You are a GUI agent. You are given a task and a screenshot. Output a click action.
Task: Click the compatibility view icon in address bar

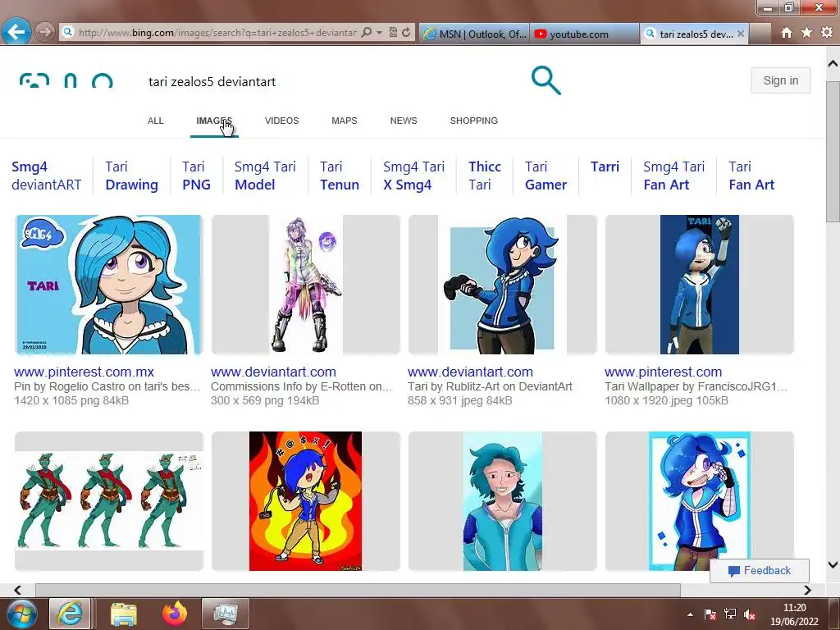point(393,32)
